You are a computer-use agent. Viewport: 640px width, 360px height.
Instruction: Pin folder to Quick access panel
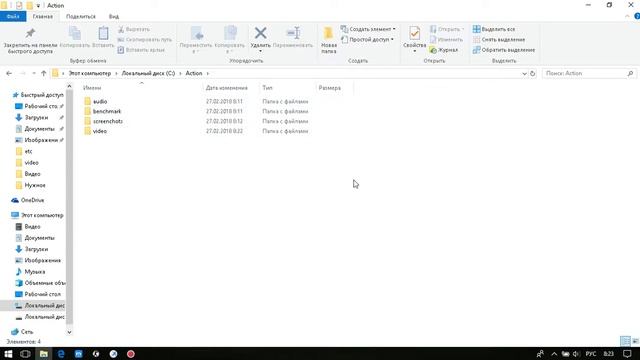point(30,40)
